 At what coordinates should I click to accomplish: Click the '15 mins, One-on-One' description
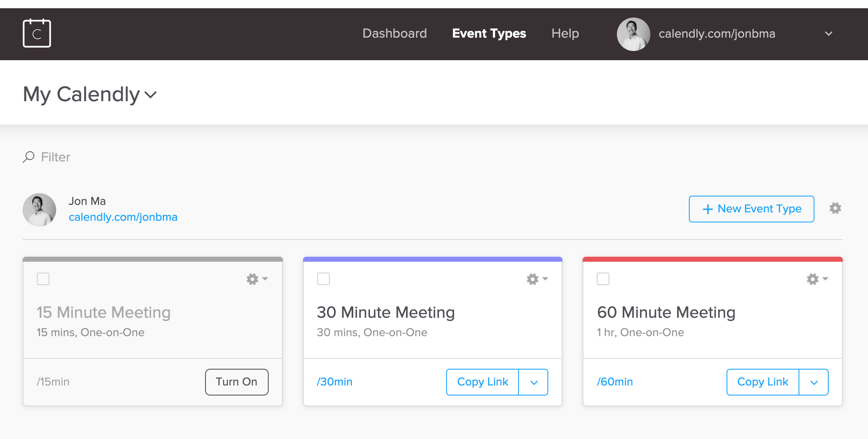90,332
